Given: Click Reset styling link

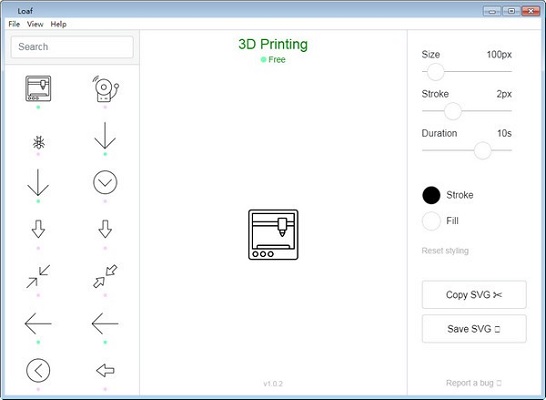Looking at the screenshot, I should coord(445,251).
